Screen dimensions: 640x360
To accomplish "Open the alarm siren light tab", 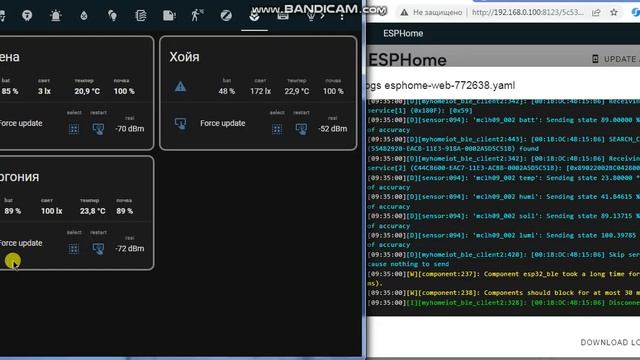I will coord(56,16).
